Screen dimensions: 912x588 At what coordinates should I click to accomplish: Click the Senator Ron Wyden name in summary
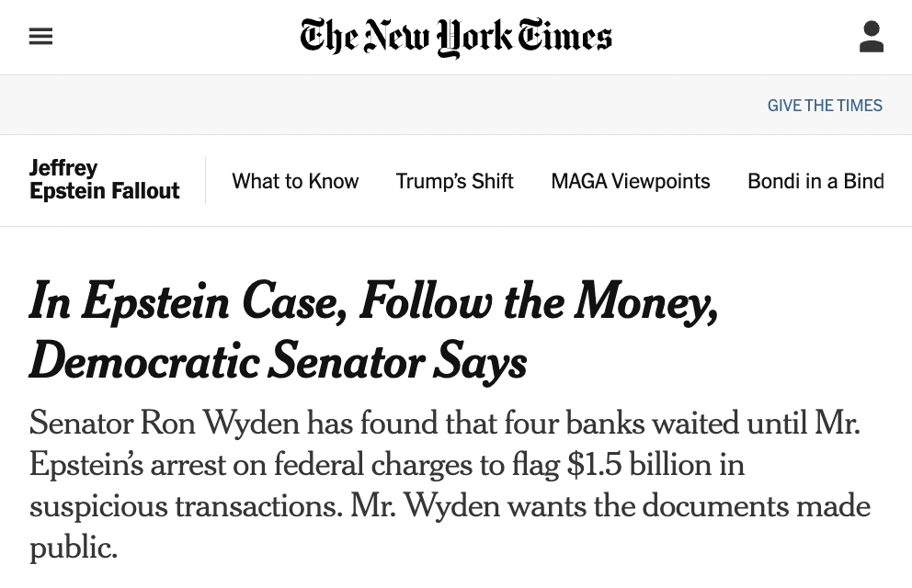[x=165, y=423]
